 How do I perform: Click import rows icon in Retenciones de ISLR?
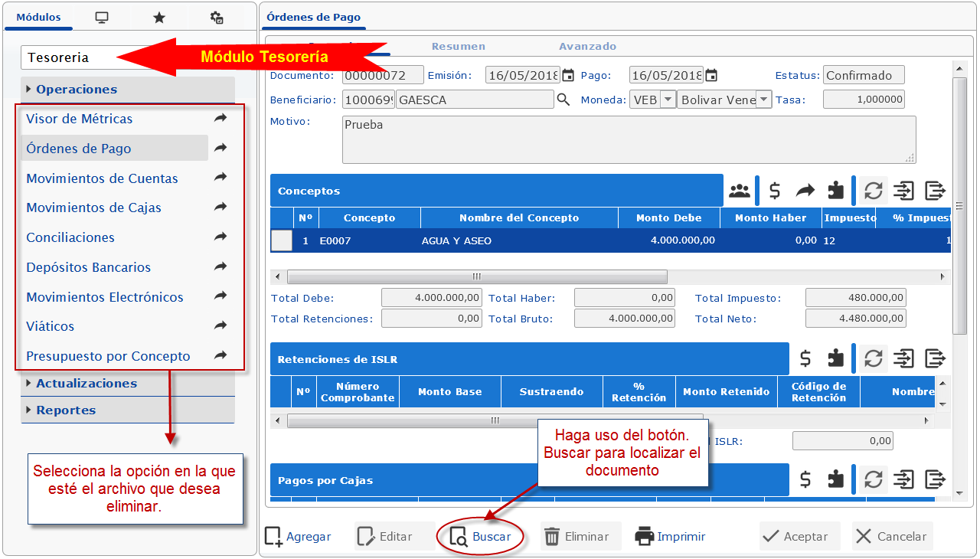click(x=904, y=358)
